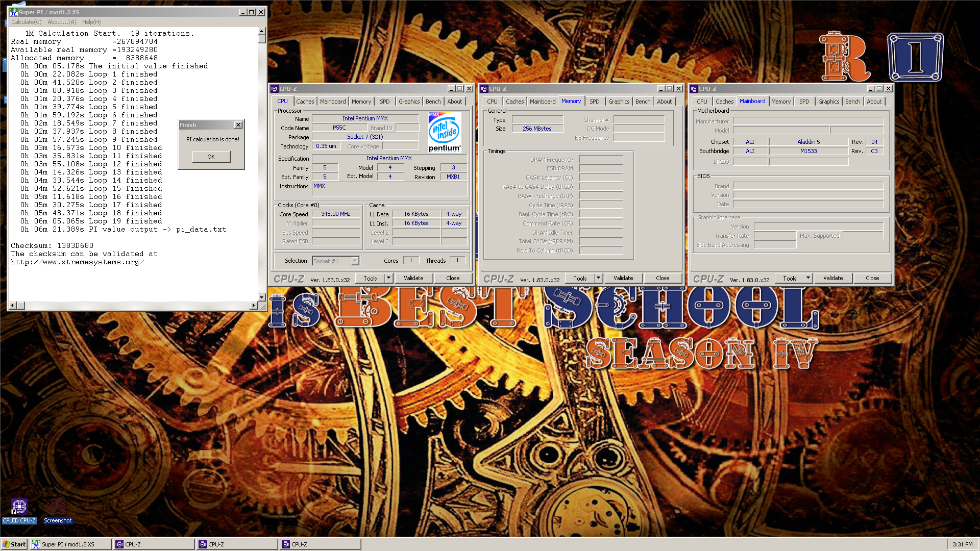The height and width of the screenshot is (551, 980).
Task: Click Package field Socket 7 (321)
Action: coord(365,137)
